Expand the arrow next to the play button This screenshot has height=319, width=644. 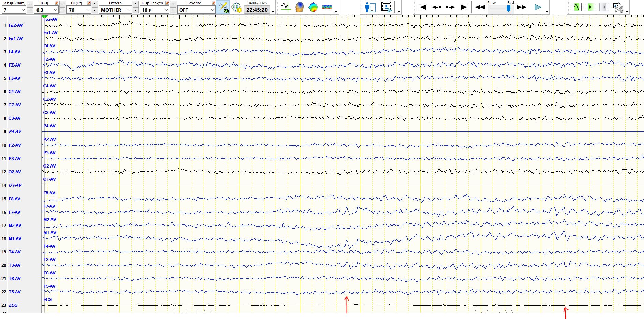pyautogui.click(x=546, y=12)
